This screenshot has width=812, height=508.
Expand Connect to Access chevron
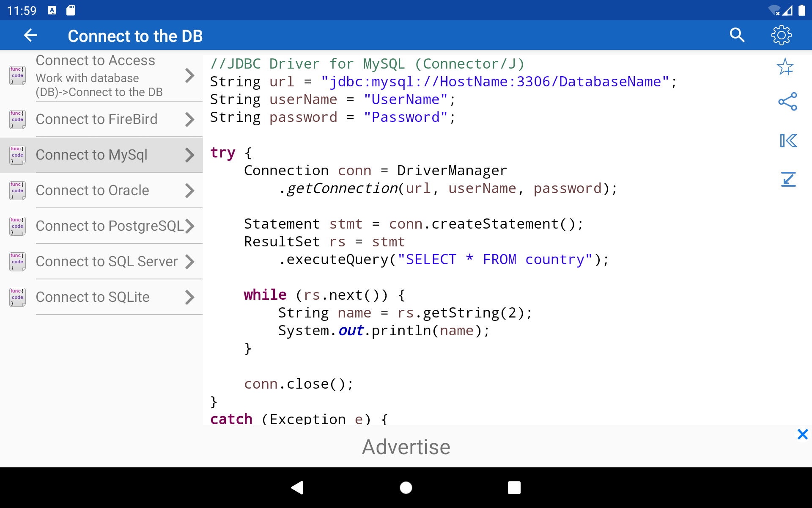pos(189,76)
